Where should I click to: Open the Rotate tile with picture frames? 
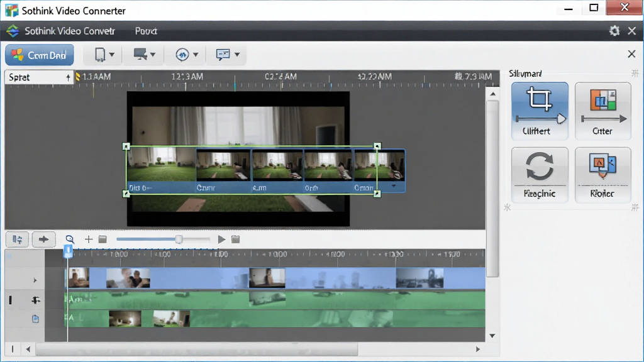coord(602,175)
